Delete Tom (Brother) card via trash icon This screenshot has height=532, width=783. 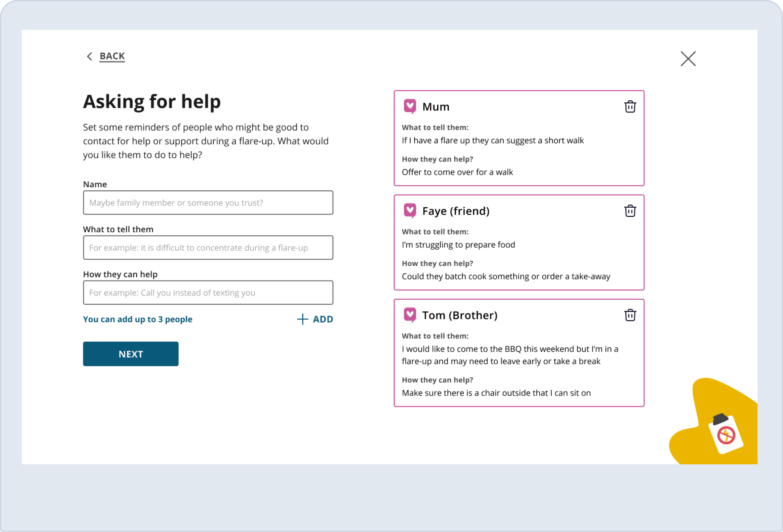pyautogui.click(x=630, y=315)
